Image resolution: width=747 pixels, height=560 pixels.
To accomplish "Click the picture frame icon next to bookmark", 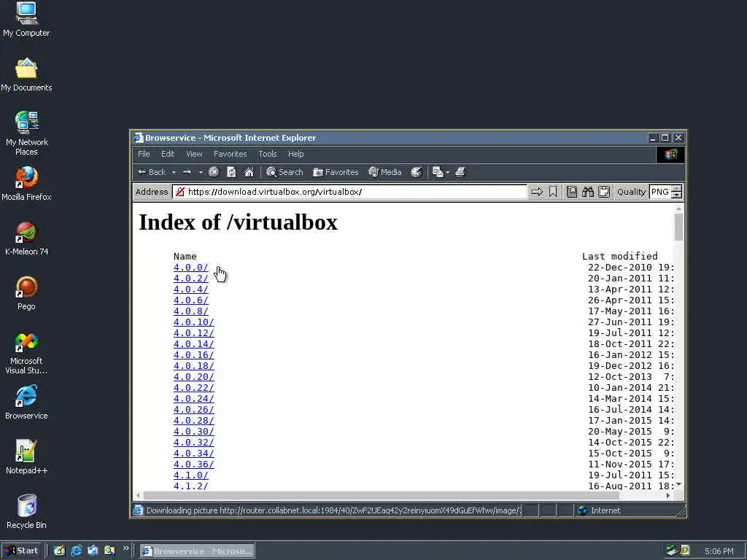I will click(x=572, y=192).
